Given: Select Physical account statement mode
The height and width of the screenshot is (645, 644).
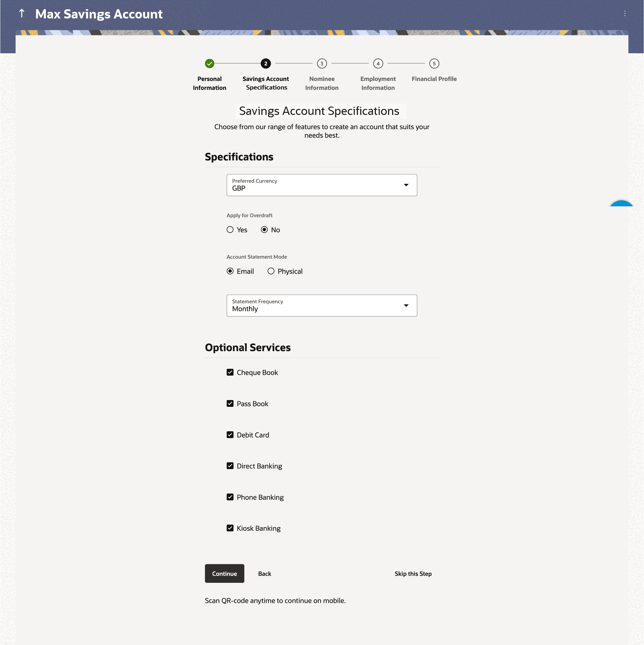Looking at the screenshot, I should [271, 271].
